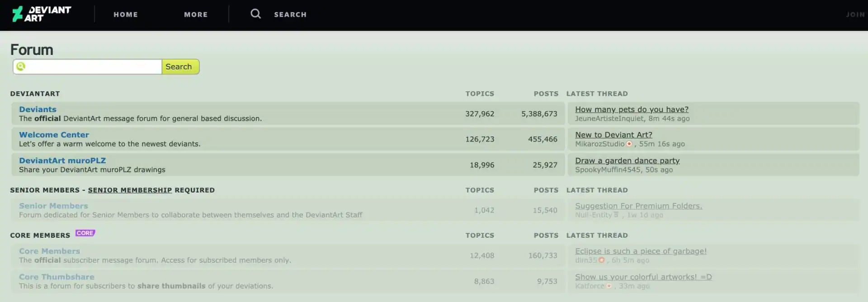Screen dimensions: 868x302
Task: Click the yellow Search button
Action: coord(180,66)
